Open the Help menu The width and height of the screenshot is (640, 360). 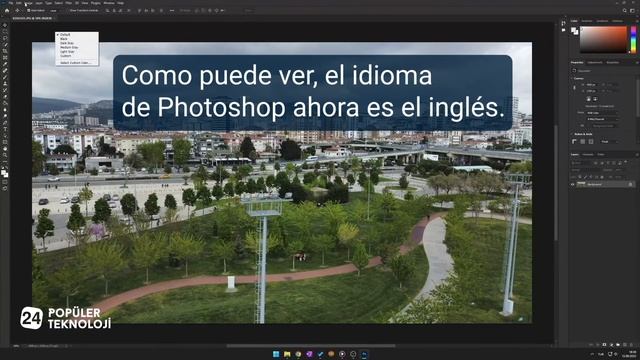[120, 3]
